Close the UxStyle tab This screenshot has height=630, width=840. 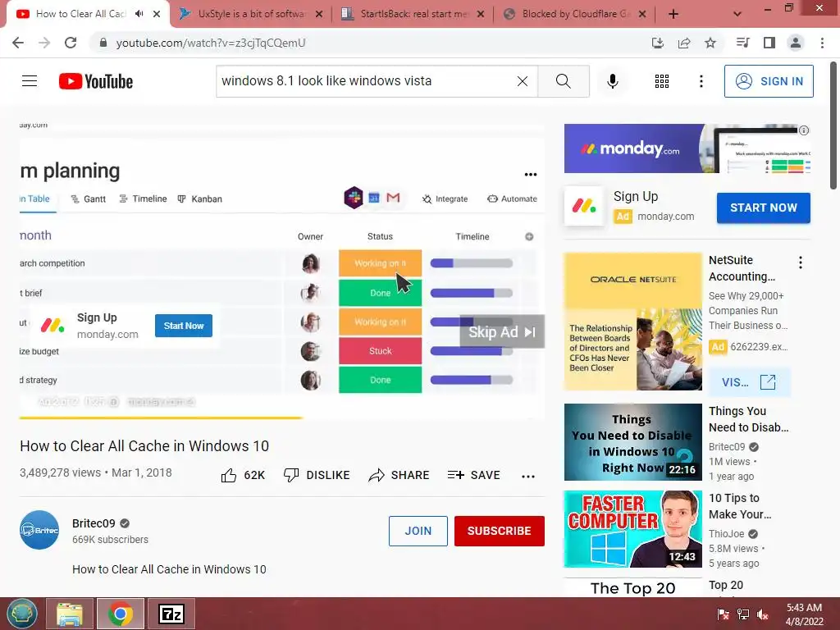[319, 14]
